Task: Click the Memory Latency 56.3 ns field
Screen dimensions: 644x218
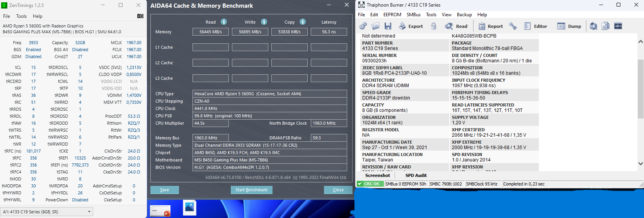Action: tap(329, 32)
